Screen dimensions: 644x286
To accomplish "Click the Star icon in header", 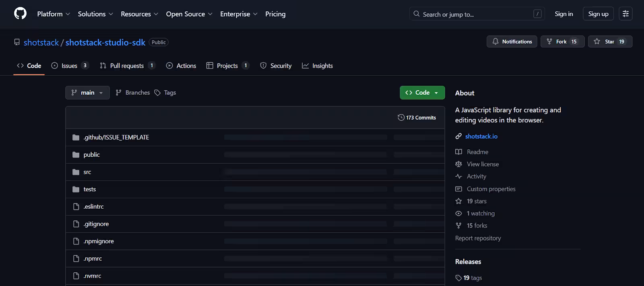I will point(597,41).
